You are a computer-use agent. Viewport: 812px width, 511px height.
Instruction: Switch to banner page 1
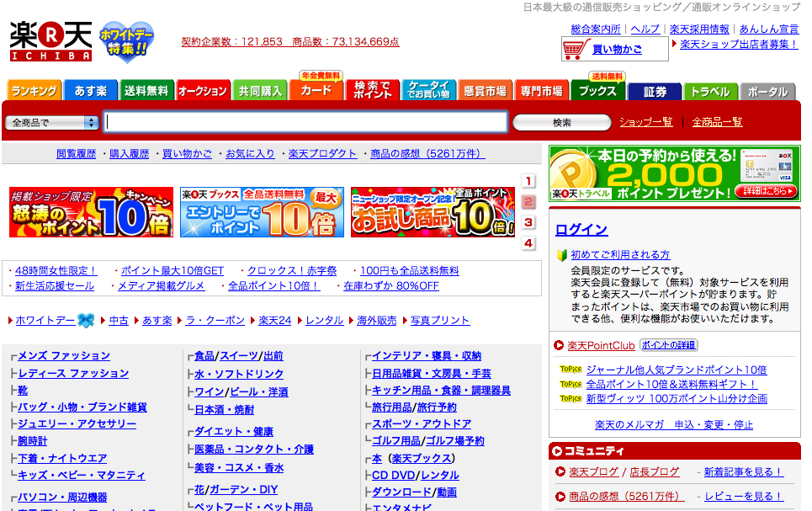coord(528,181)
